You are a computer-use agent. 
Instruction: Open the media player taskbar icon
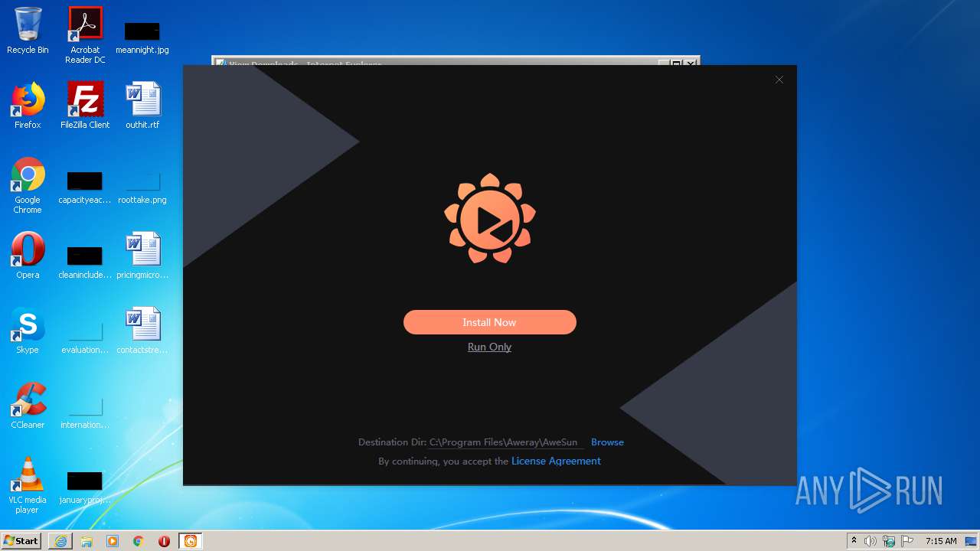tap(113, 541)
